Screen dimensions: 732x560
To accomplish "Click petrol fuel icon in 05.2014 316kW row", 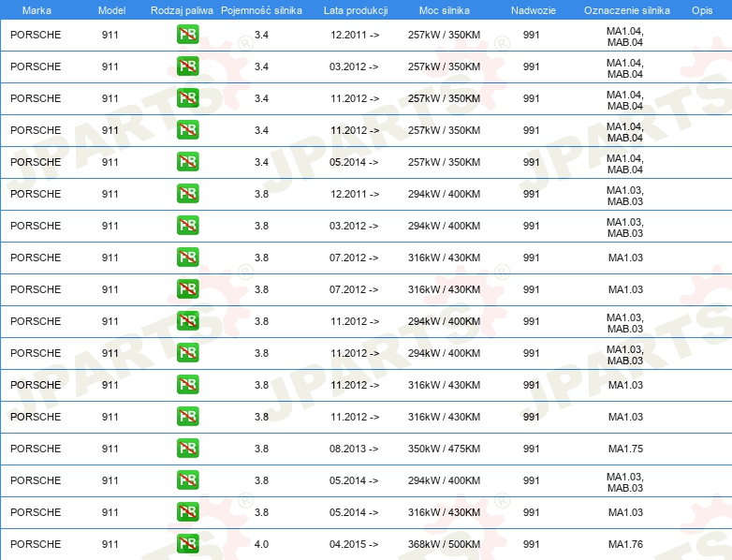I will (x=187, y=512).
